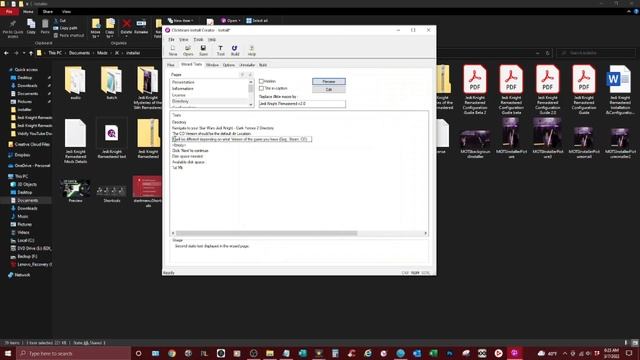Open the Tools menu in Install Creator
The height and width of the screenshot is (360, 640).
pyautogui.click(x=198, y=40)
